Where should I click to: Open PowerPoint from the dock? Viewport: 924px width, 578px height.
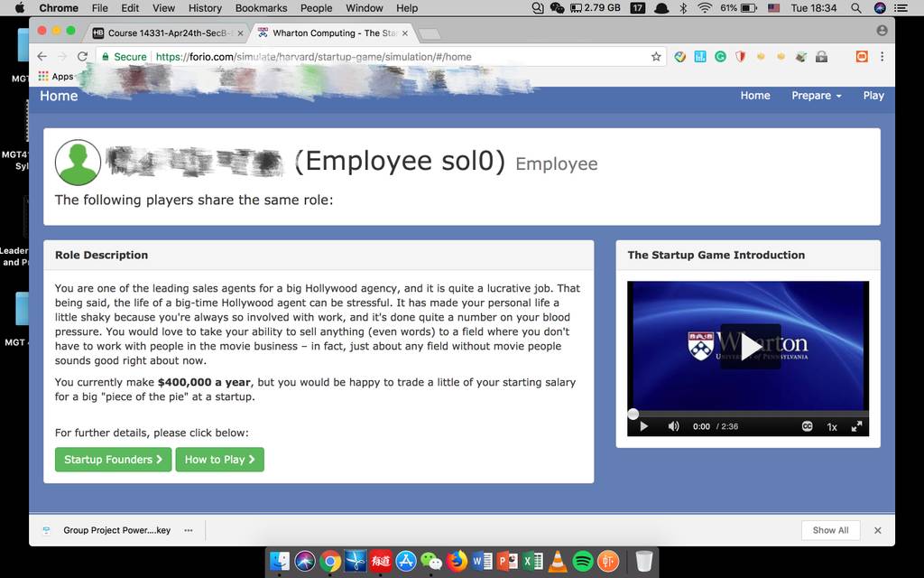point(507,561)
